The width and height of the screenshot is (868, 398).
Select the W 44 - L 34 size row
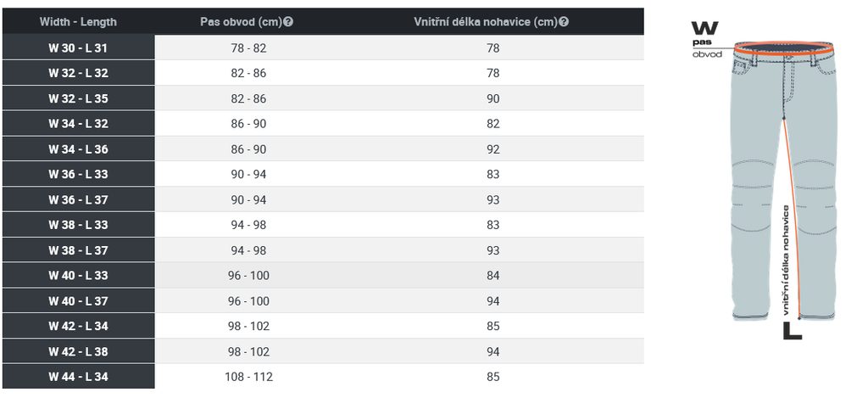pos(78,377)
